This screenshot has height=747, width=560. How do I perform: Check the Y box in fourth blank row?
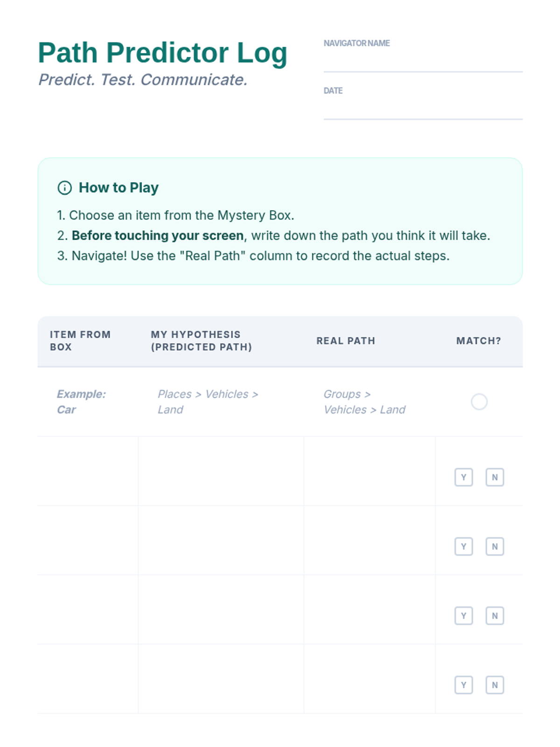[463, 685]
